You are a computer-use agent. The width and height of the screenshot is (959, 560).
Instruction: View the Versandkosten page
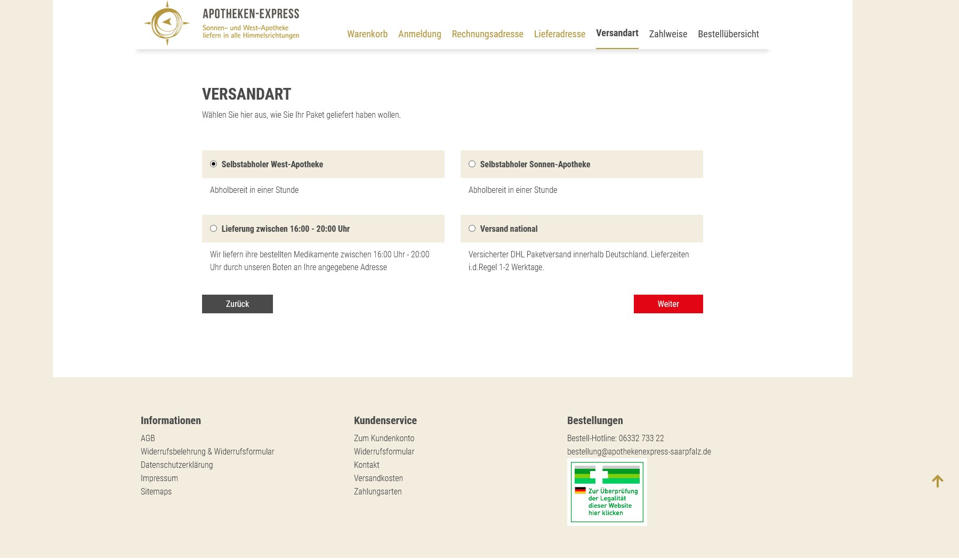click(x=378, y=478)
